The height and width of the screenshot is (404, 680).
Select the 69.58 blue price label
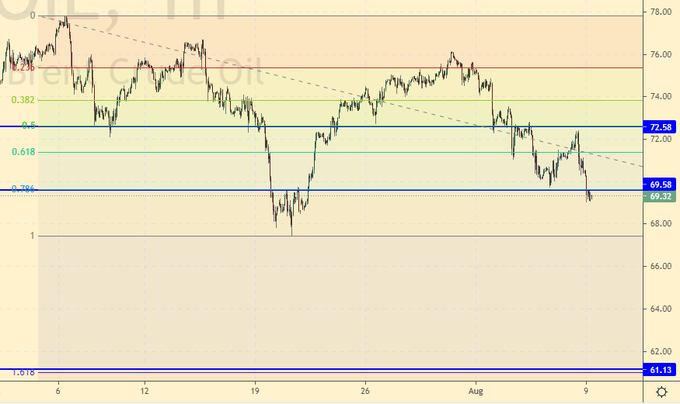660,185
